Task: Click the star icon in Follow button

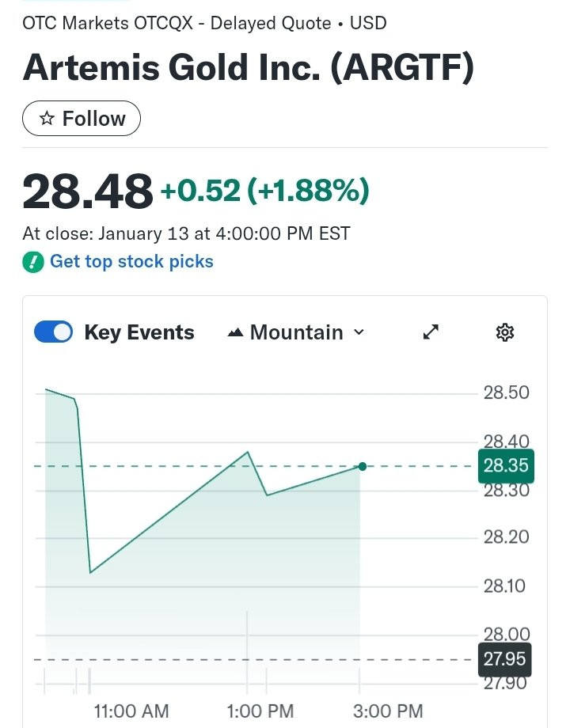Action: (47, 119)
